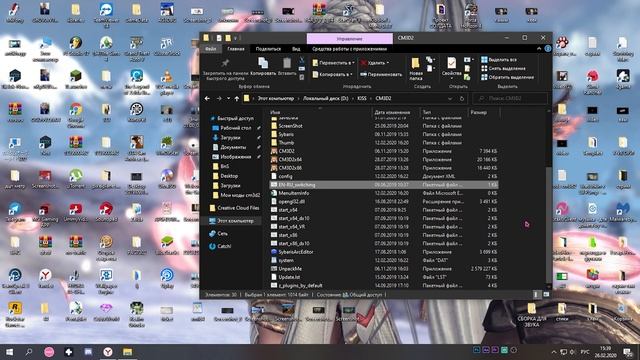Open Средства работы с приложениями tab
This screenshot has height=360, width=640.
click(349, 49)
